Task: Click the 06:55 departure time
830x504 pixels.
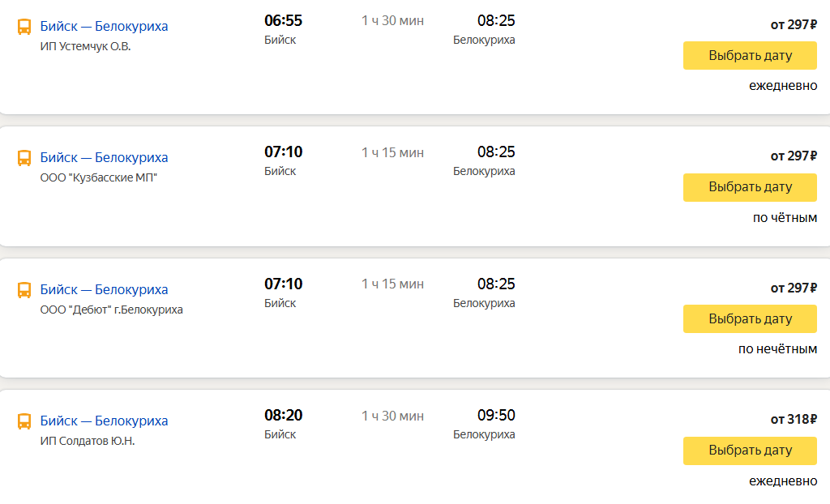Action: coord(283,20)
